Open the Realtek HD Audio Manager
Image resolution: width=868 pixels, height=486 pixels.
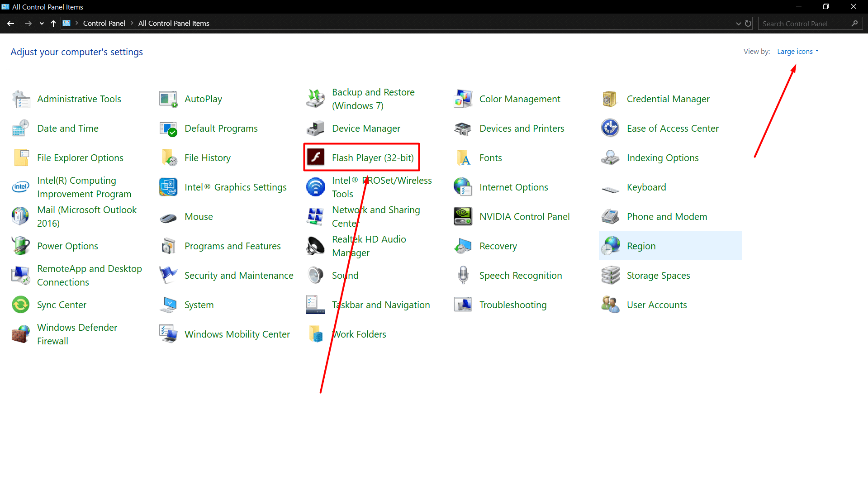[x=369, y=246]
